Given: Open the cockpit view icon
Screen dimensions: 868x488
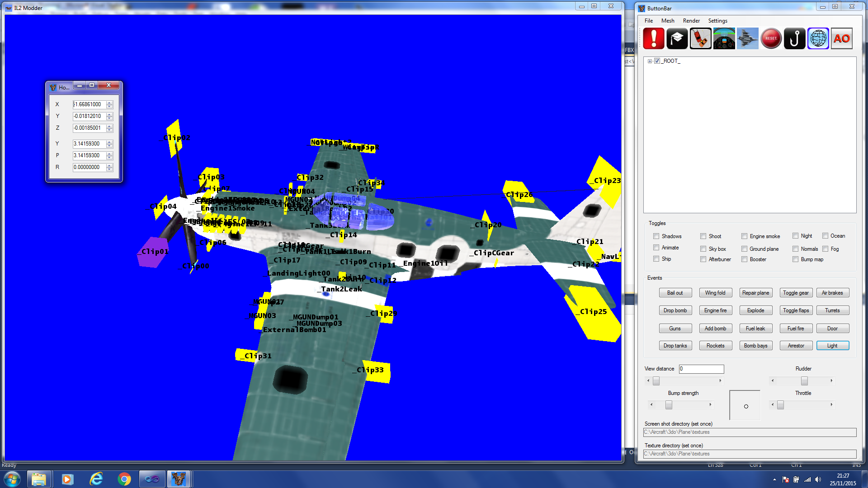Looking at the screenshot, I should click(x=724, y=39).
